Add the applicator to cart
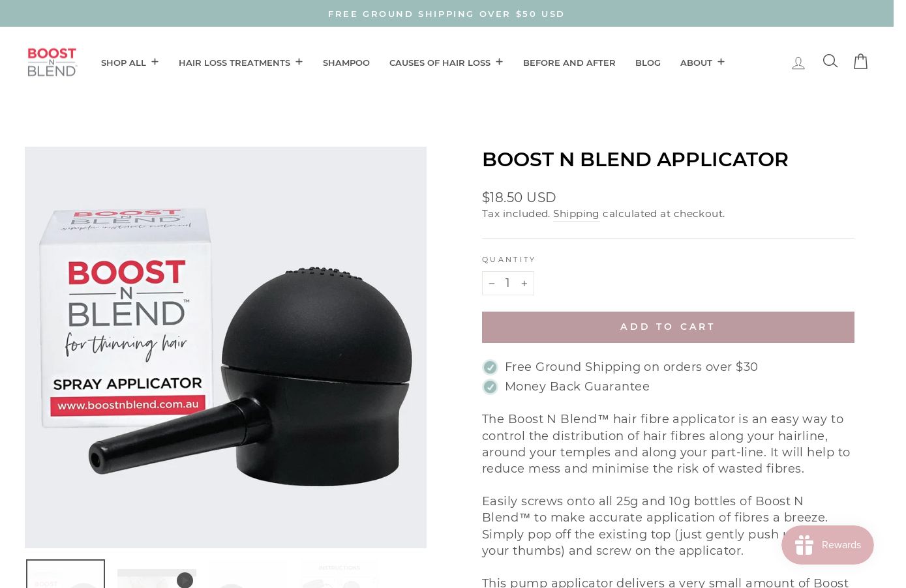Image resolution: width=906 pixels, height=588 pixels. click(668, 327)
